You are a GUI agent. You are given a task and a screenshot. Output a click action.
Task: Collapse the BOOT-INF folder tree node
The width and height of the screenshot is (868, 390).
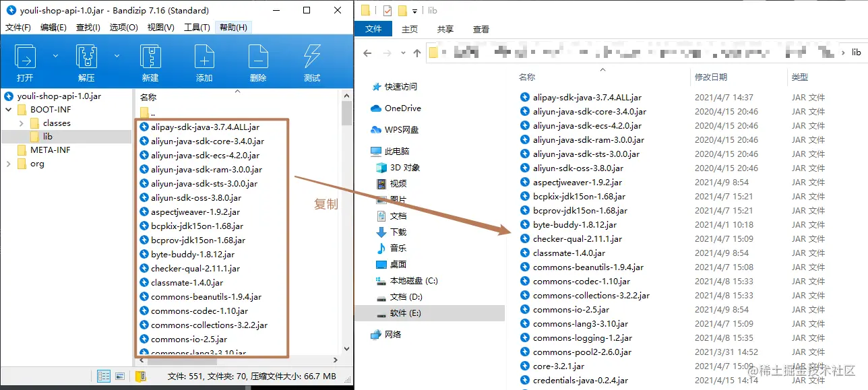coord(9,110)
